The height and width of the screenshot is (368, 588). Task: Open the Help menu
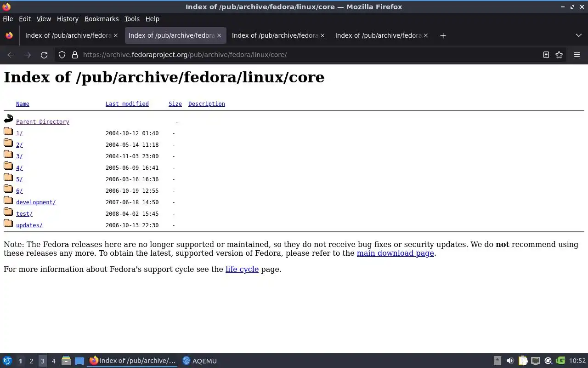(153, 19)
